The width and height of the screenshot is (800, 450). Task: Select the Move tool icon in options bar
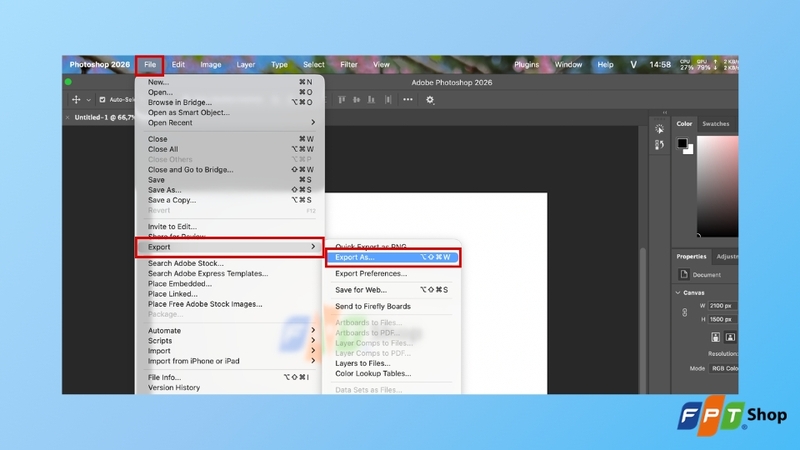tap(76, 100)
